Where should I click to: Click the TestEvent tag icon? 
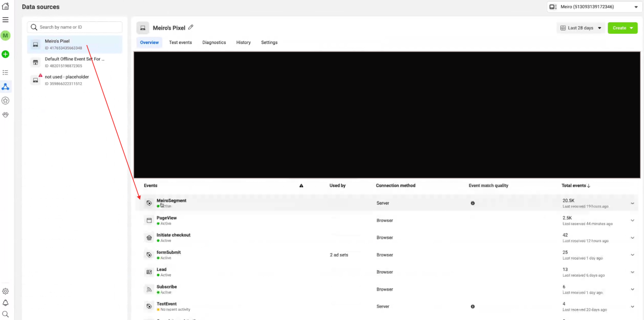click(x=149, y=306)
